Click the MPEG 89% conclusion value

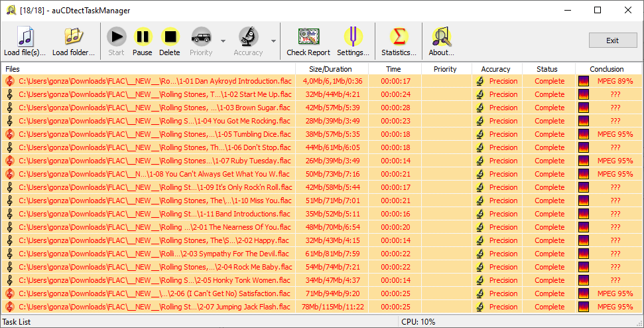[615, 81]
